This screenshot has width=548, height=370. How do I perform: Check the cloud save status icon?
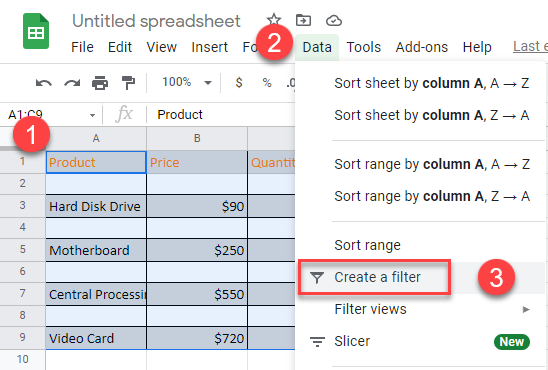pyautogui.click(x=334, y=21)
